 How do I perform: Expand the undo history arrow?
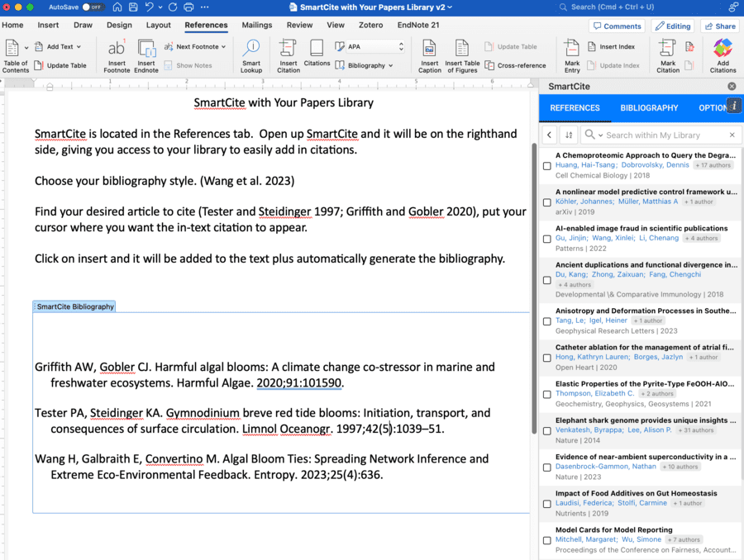(160, 7)
